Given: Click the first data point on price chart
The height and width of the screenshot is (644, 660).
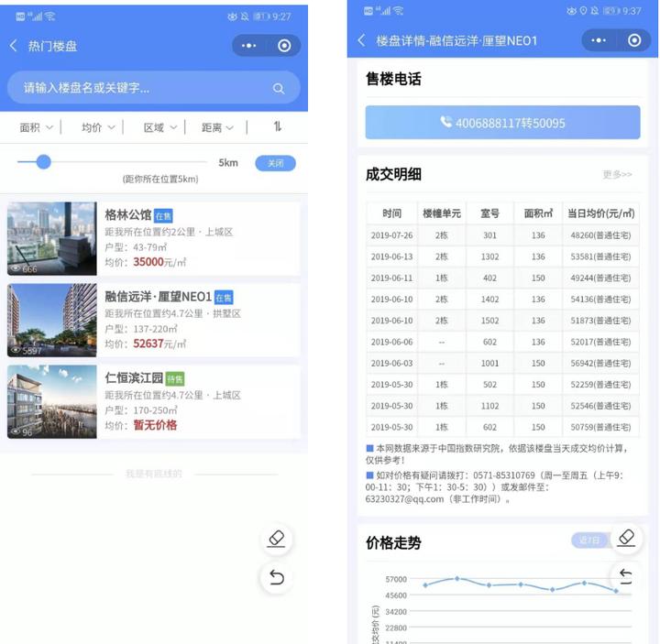Looking at the screenshot, I should click(x=425, y=585).
